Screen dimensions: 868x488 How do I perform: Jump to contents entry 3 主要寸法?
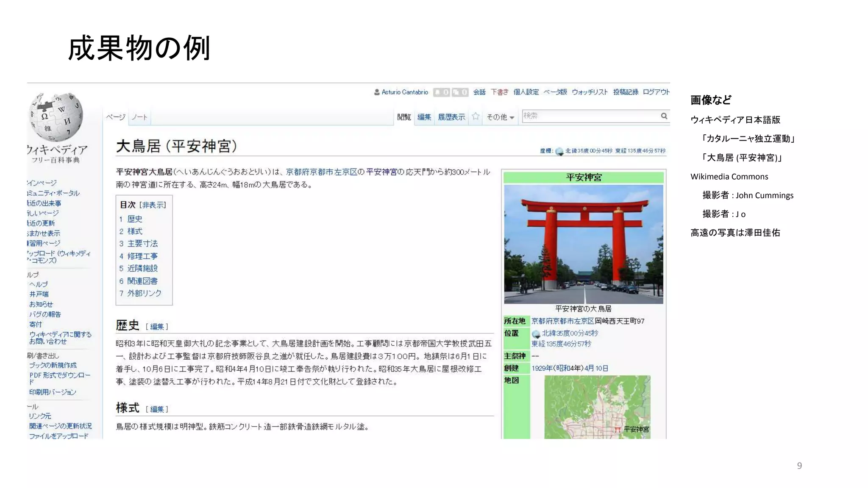click(139, 244)
